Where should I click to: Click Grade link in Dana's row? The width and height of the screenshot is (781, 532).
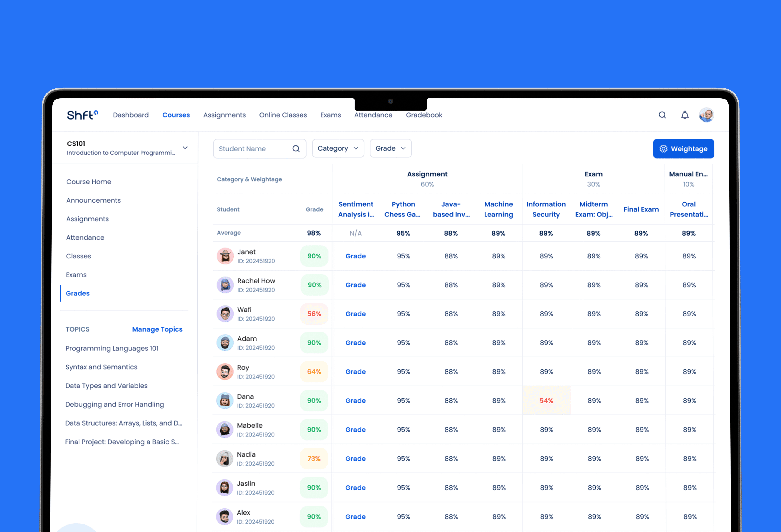pyautogui.click(x=355, y=400)
